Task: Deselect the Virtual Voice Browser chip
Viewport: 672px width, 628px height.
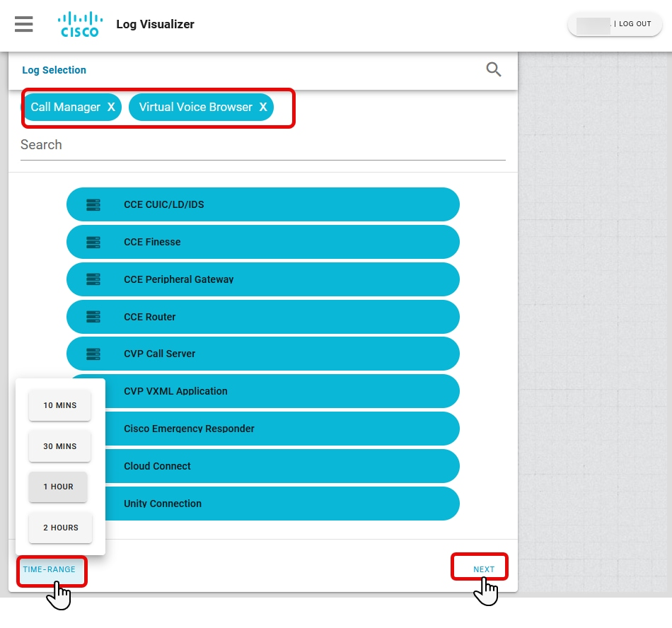Action: pos(262,107)
